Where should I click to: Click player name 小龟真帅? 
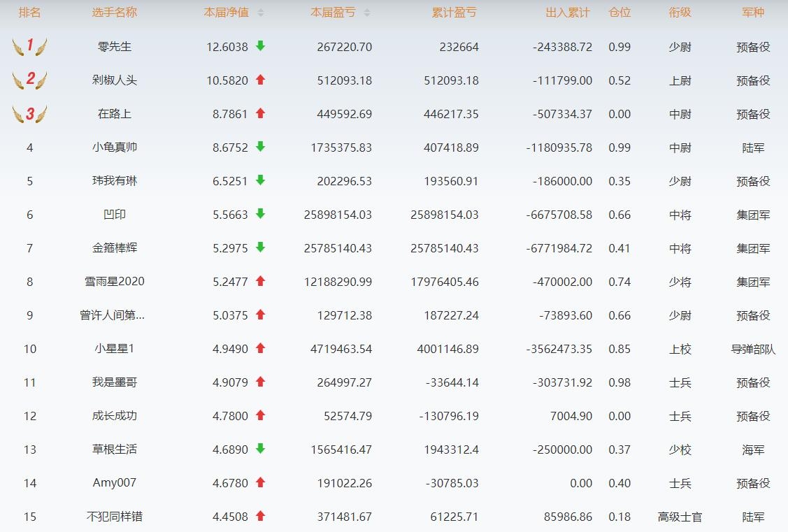pyautogui.click(x=115, y=148)
